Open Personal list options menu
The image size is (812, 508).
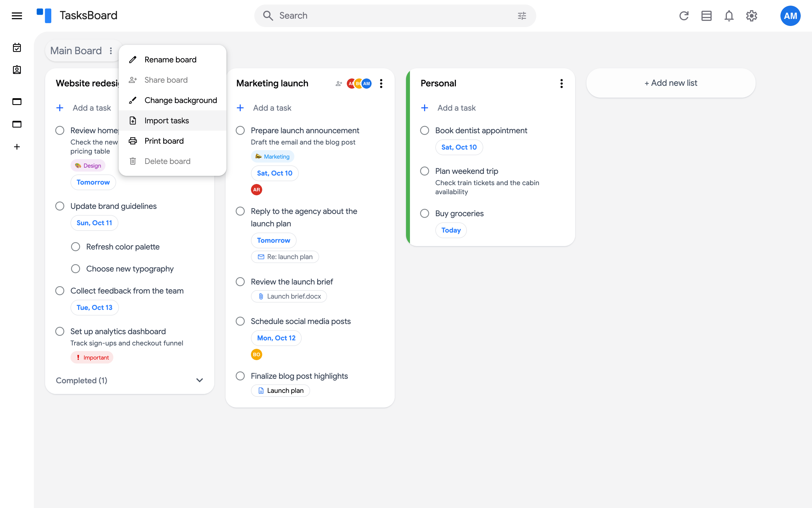[561, 83]
